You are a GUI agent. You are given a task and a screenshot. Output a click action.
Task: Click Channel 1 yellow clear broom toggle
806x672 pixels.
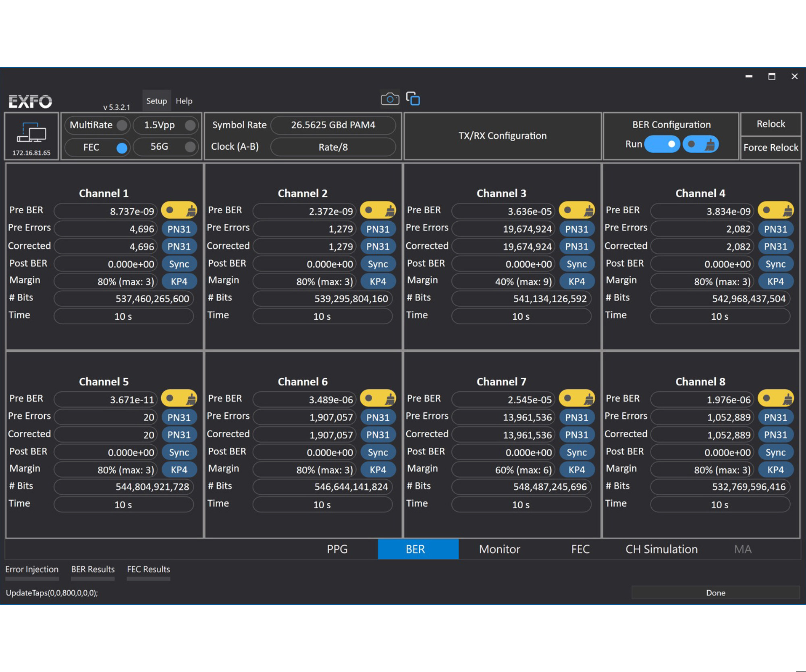tap(179, 210)
